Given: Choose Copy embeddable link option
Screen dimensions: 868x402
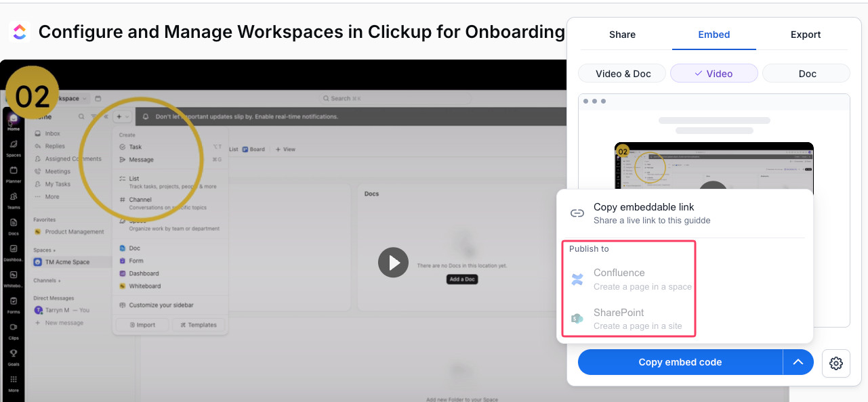Looking at the screenshot, I should [684, 213].
